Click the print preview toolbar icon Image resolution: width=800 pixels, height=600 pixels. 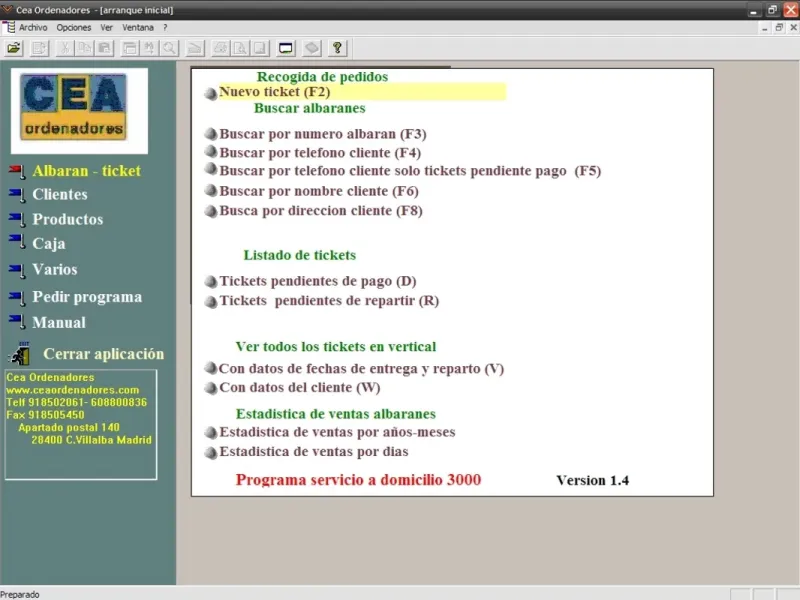pyautogui.click(x=240, y=48)
